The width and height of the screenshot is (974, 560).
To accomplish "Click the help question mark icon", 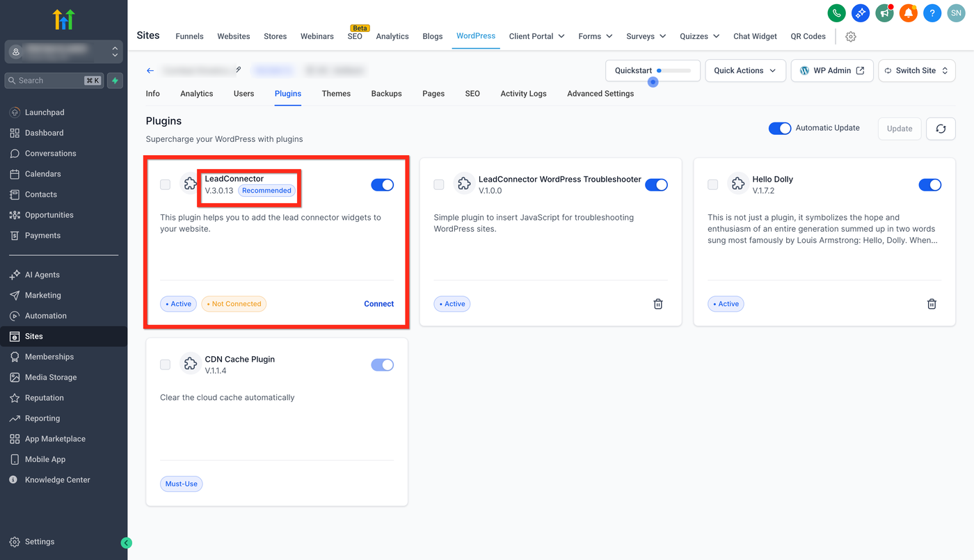I will (x=932, y=13).
